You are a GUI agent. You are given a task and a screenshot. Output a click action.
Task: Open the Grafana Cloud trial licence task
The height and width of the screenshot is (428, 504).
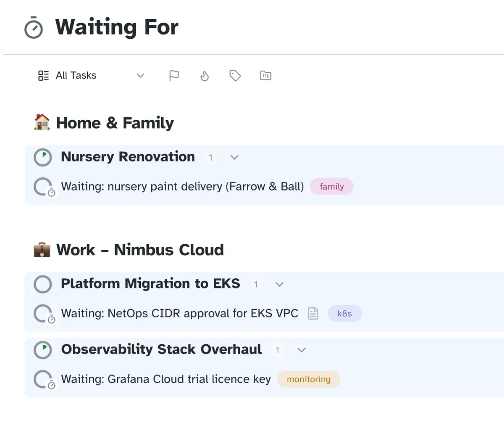tap(166, 379)
